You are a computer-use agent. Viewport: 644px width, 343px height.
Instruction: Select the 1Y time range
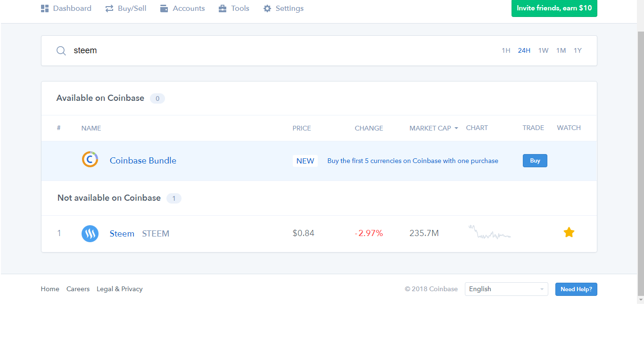[x=578, y=50]
